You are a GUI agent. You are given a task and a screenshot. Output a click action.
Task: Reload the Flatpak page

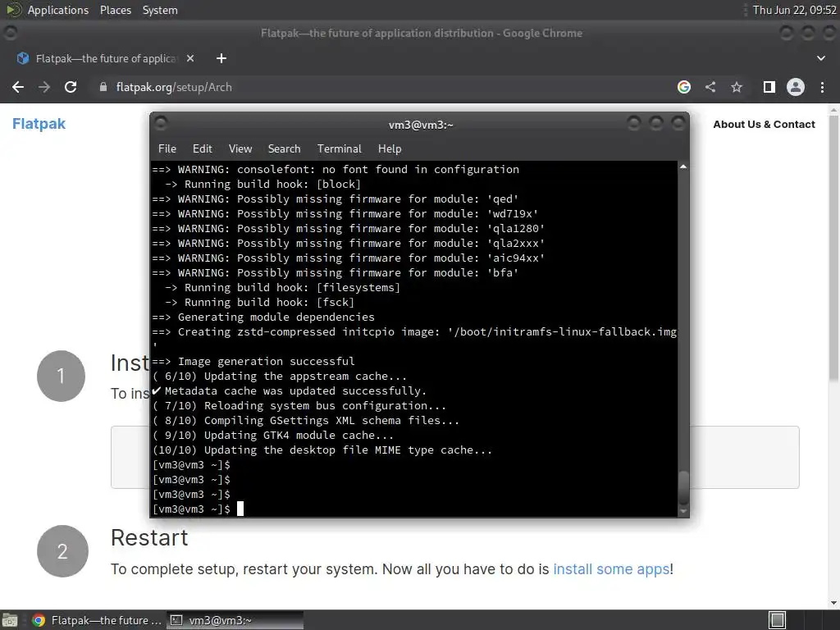coord(71,87)
